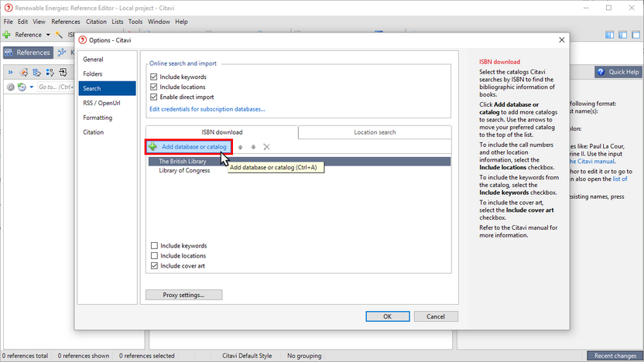Open the View menu

click(x=39, y=22)
